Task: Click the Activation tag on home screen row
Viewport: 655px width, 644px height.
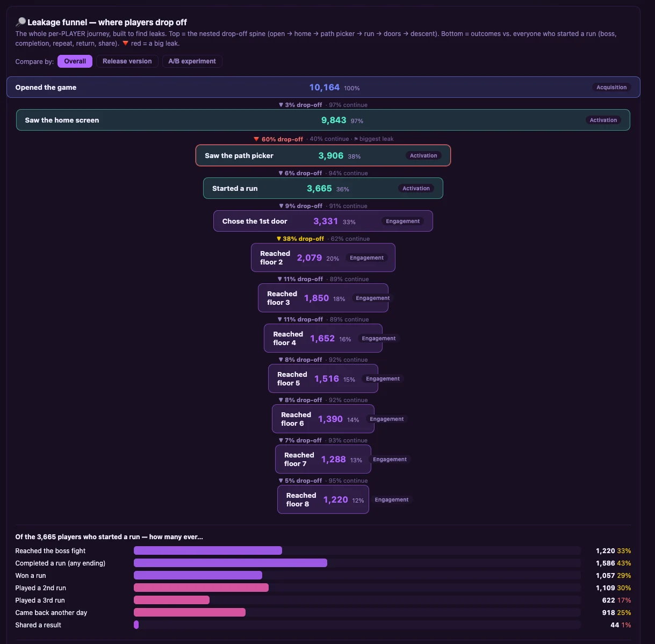Action: 603,120
